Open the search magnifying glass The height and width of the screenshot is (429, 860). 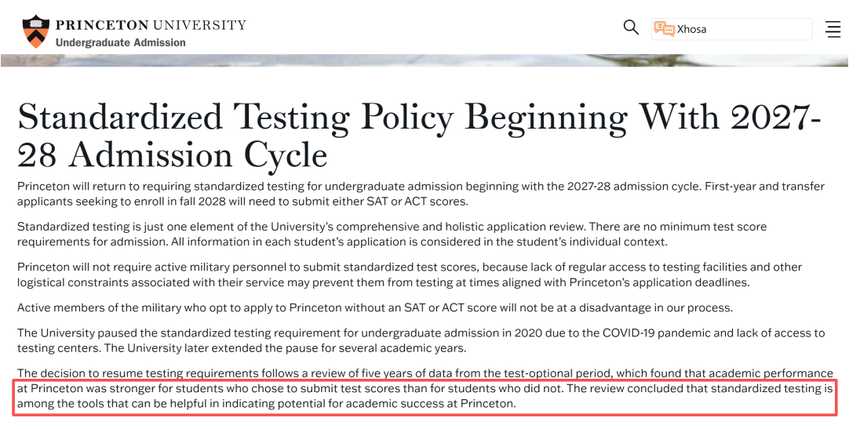(x=631, y=27)
